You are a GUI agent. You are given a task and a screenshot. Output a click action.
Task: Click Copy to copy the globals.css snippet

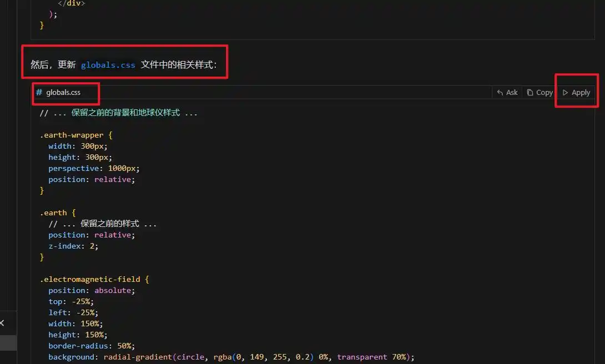click(x=539, y=92)
